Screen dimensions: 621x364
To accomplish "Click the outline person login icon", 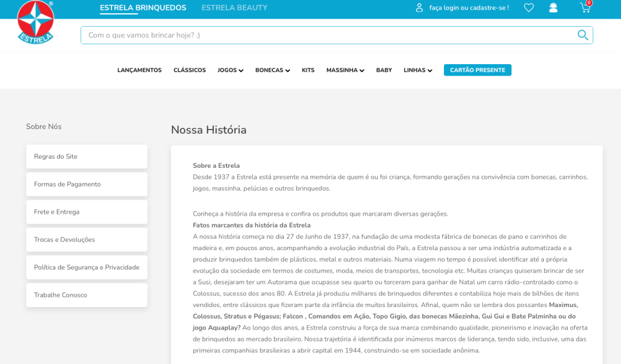I will pos(420,7).
